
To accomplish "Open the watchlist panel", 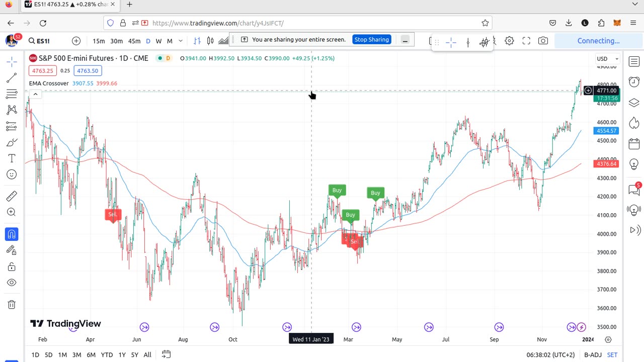I will 634,61.
